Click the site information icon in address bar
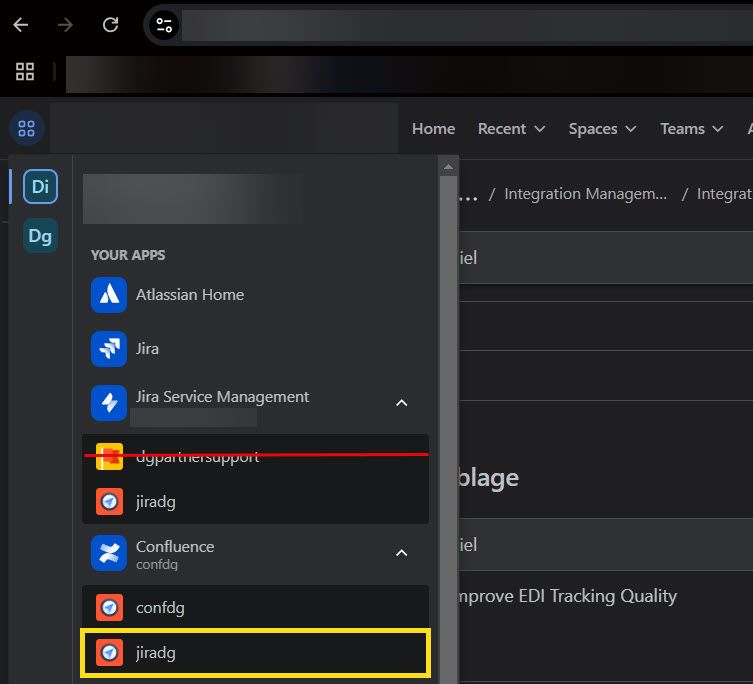753x684 pixels. coord(164,25)
